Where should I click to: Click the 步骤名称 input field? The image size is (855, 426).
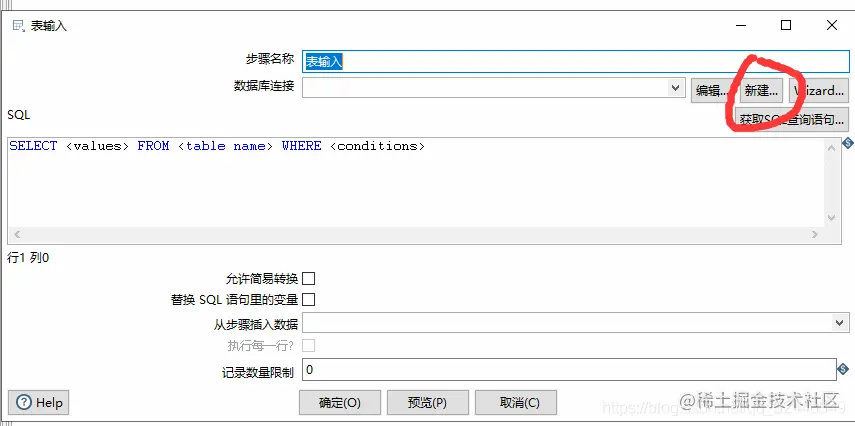click(576, 61)
